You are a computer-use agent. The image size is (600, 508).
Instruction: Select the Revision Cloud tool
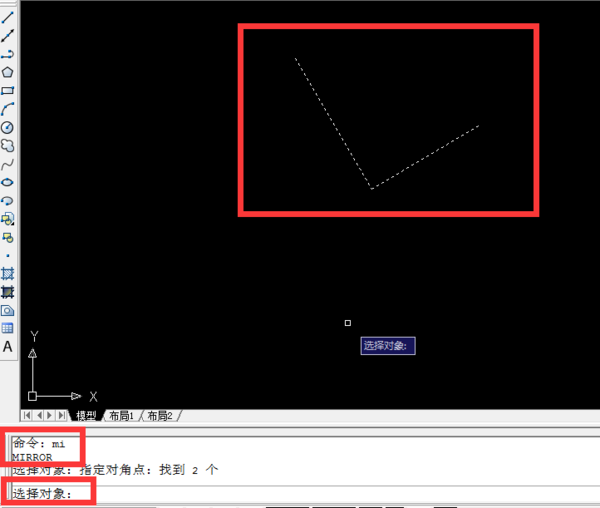pos(8,146)
